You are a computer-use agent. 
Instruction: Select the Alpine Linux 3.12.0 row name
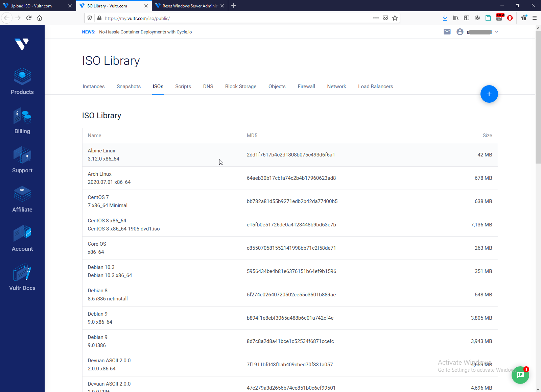103,155
